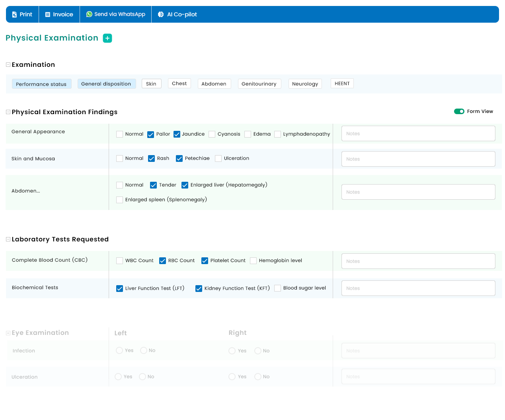This screenshot has height=420, width=505.
Task: Click the AI Co-pilot brain icon
Action: pos(161,14)
